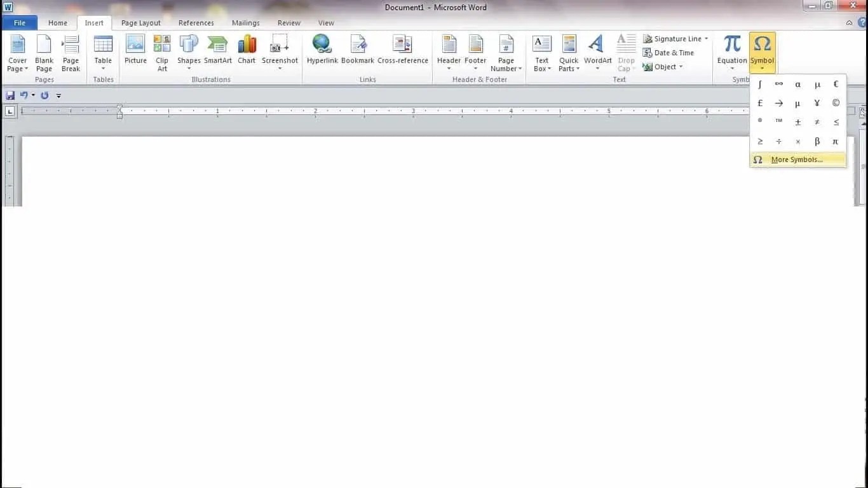
Task: Switch to the Review tab
Action: pos(289,23)
